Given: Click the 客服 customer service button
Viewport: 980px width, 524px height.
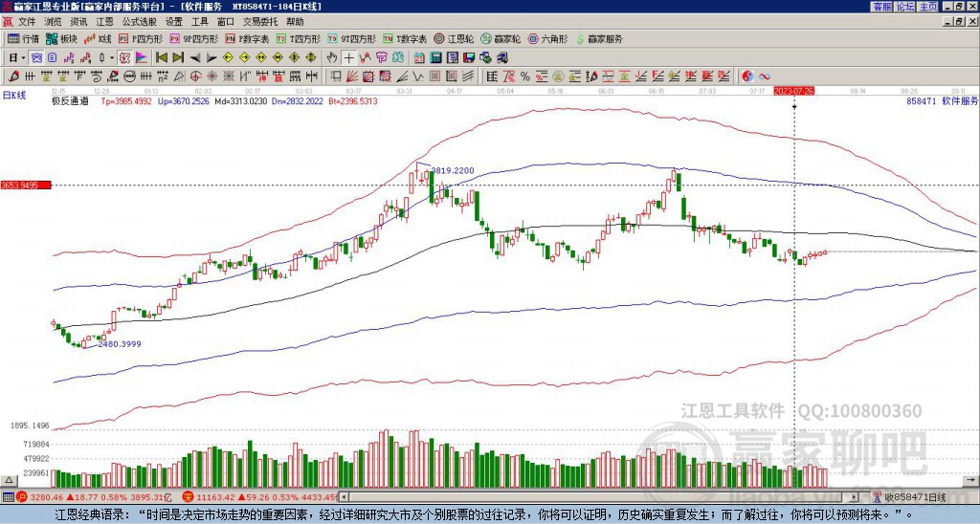Looking at the screenshot, I should pyautogui.click(x=881, y=6).
